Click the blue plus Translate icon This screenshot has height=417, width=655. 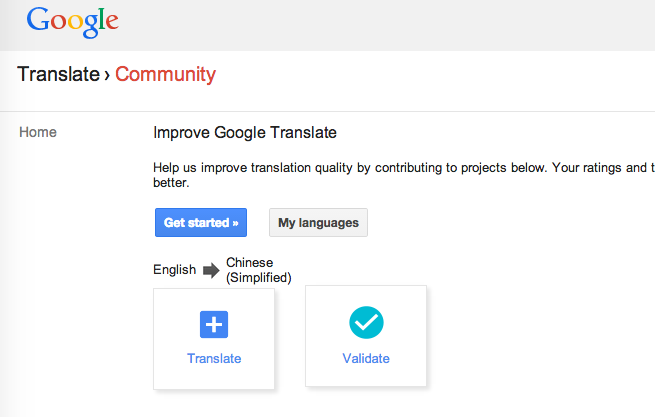pos(214,324)
